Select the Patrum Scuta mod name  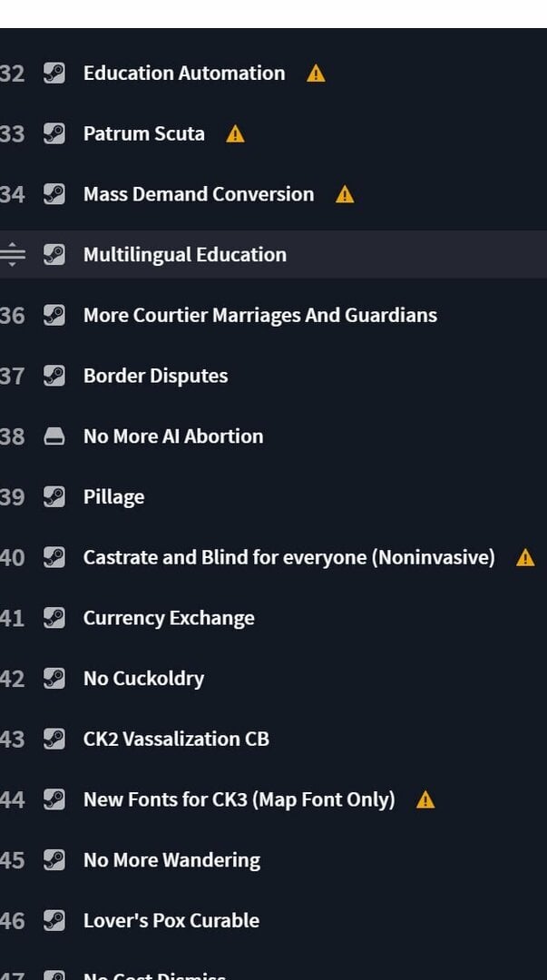[144, 134]
